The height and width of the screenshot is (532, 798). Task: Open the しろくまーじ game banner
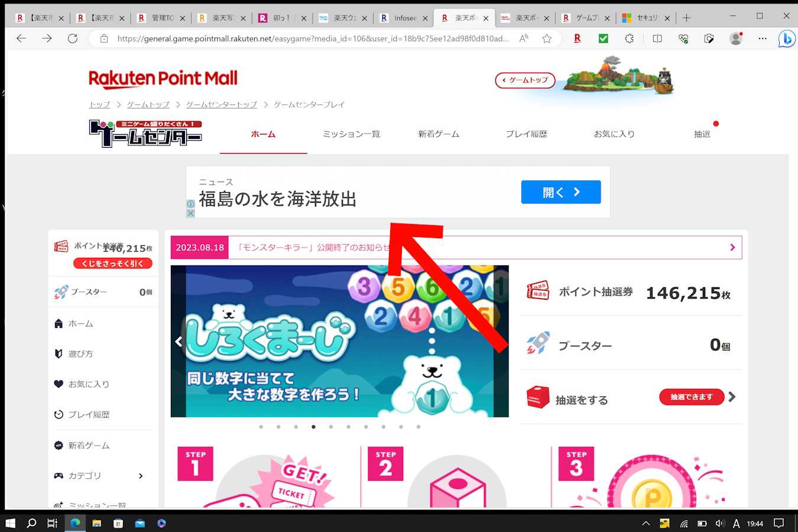pos(340,341)
